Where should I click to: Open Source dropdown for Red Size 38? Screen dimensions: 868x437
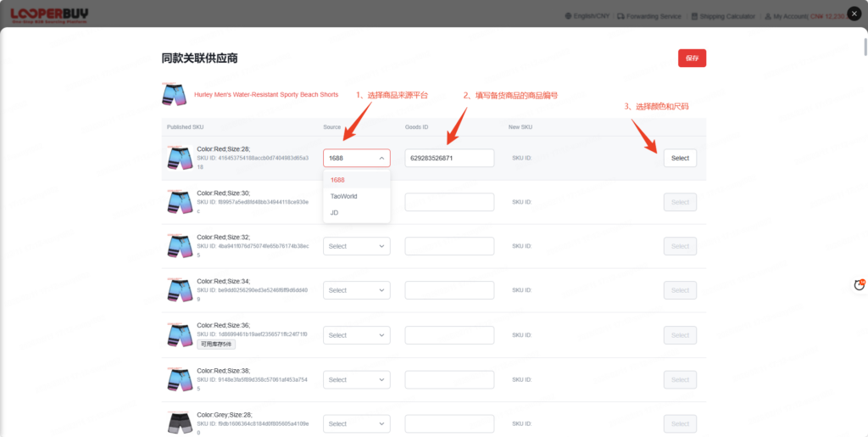coord(356,379)
